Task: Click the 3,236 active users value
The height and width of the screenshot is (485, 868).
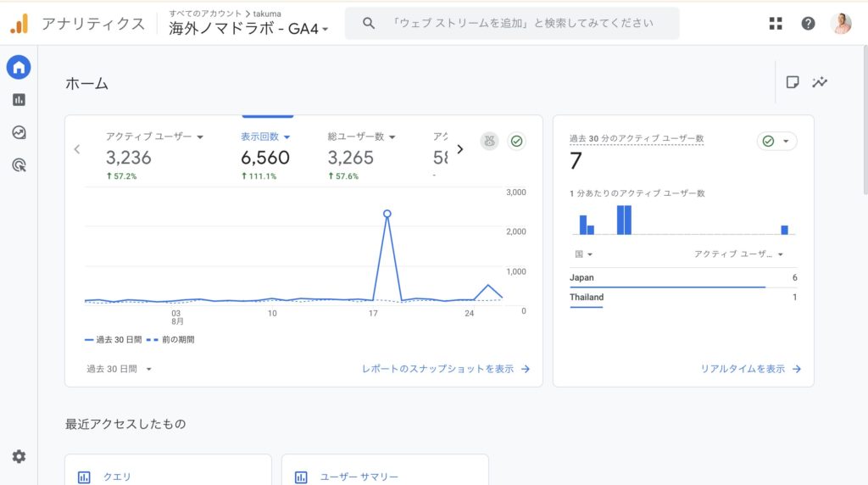Action: [x=129, y=158]
